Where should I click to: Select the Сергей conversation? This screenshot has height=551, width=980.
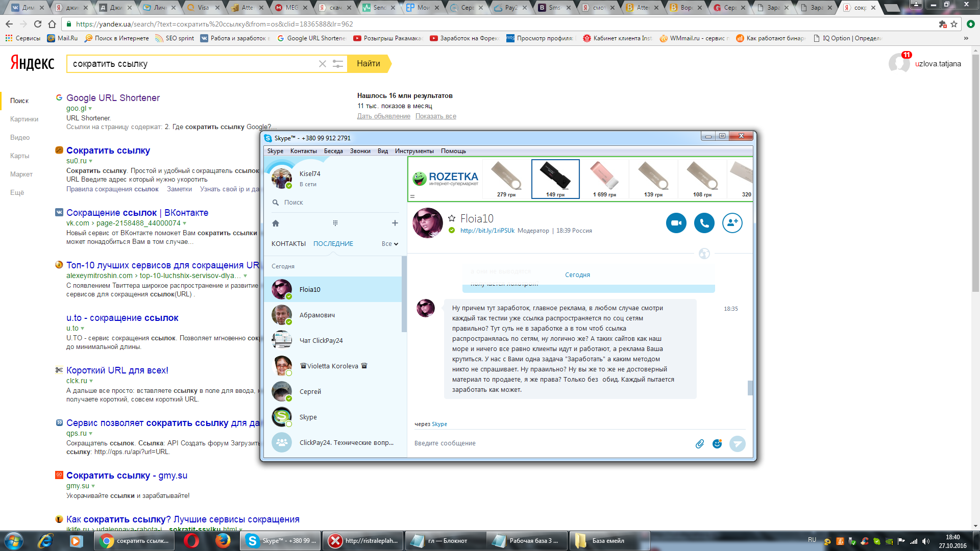pyautogui.click(x=333, y=391)
